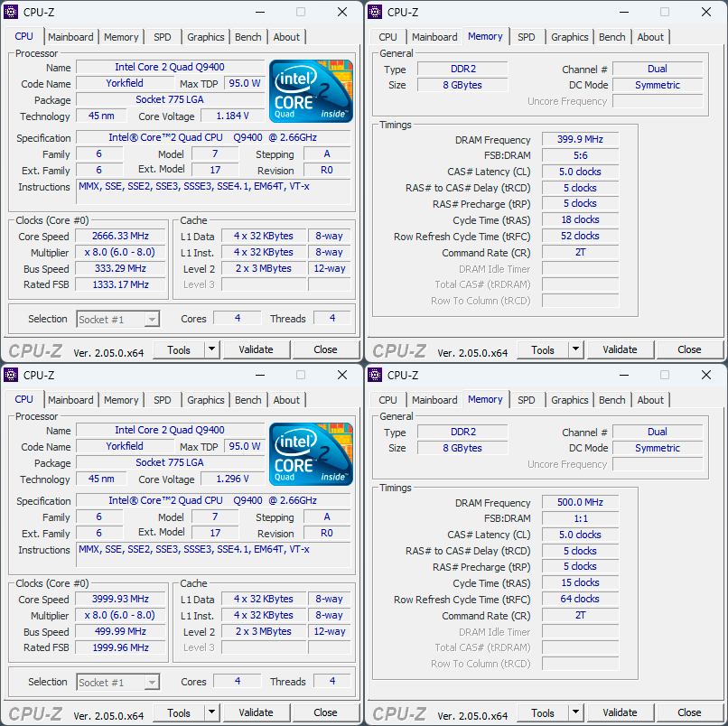728x726 pixels.
Task: Minimize the top-right CPU-Z window showing 399.9 MHz
Action: 622,13
